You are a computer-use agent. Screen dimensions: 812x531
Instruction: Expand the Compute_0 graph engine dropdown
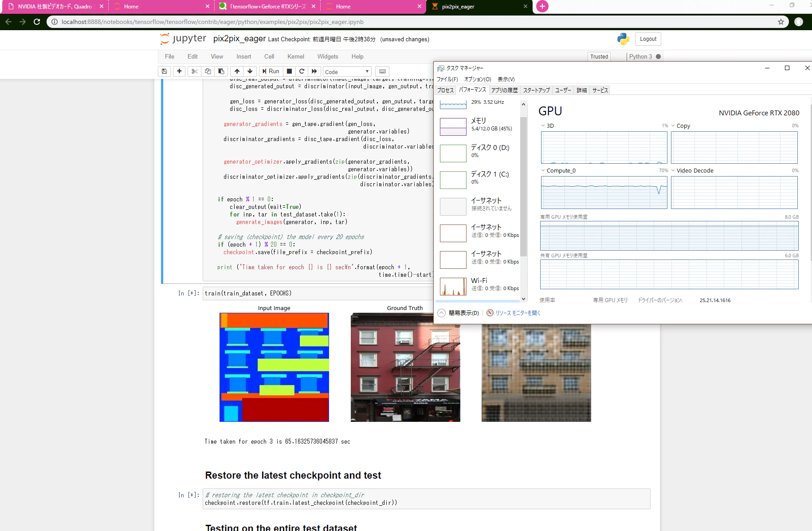[543, 170]
